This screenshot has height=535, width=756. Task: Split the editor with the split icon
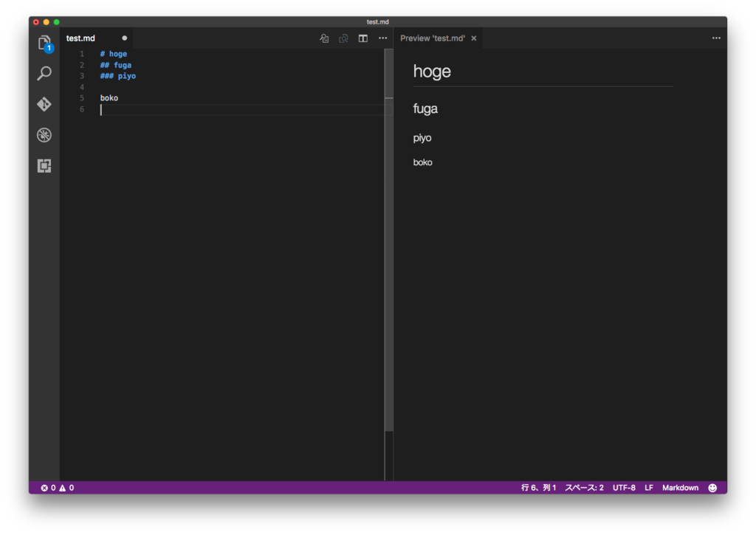363,38
